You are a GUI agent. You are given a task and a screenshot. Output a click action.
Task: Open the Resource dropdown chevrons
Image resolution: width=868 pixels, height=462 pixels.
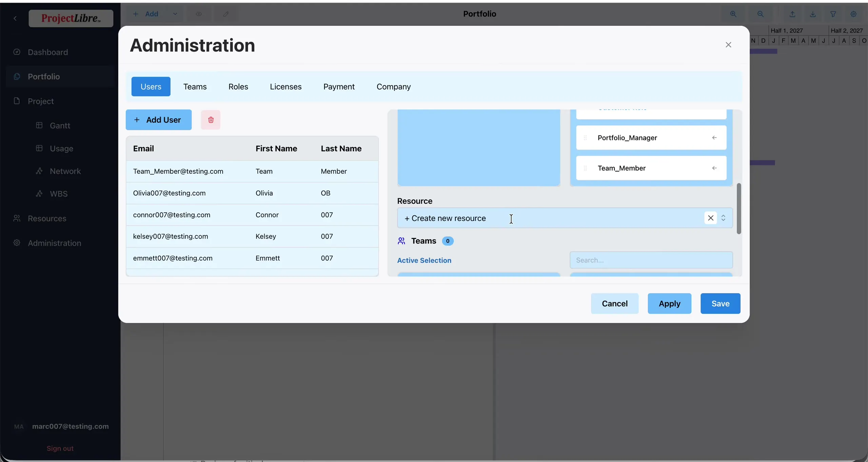[723, 218]
